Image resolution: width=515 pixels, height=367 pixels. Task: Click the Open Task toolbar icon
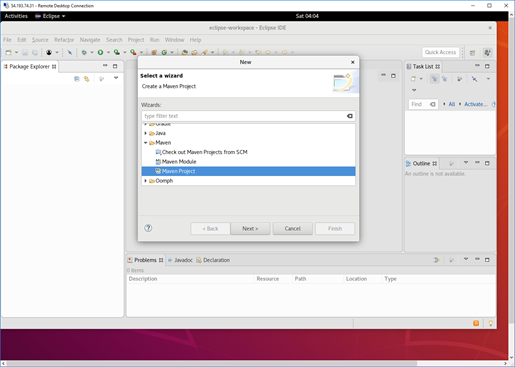(194, 52)
